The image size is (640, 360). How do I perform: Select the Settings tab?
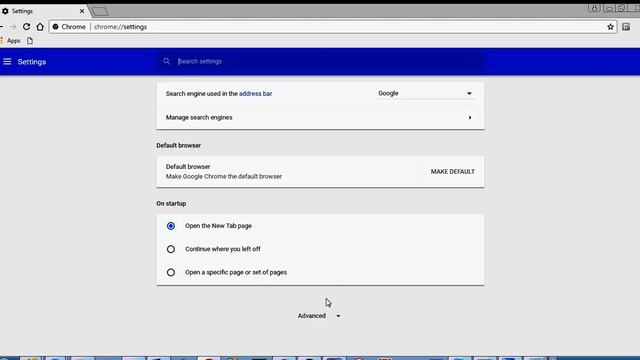click(x=43, y=11)
